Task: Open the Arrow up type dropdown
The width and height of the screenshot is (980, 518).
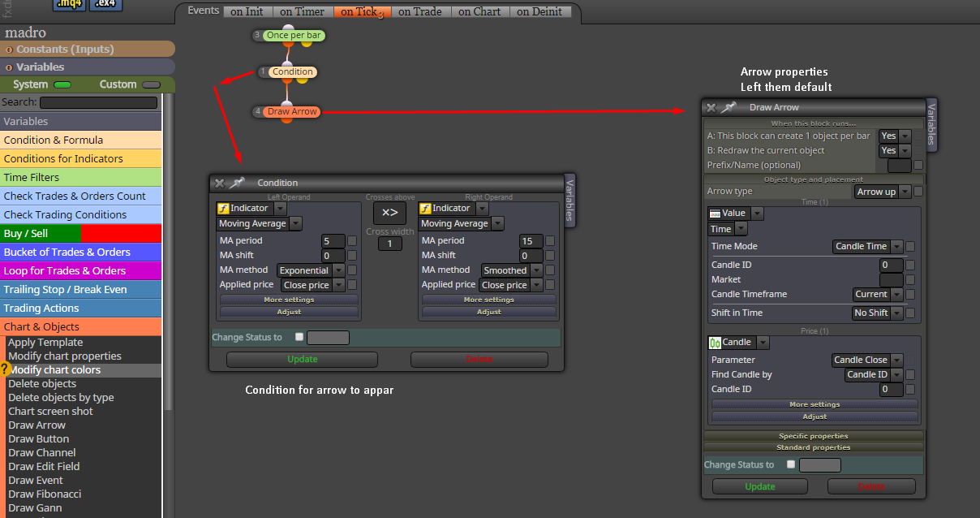Action: (x=883, y=192)
